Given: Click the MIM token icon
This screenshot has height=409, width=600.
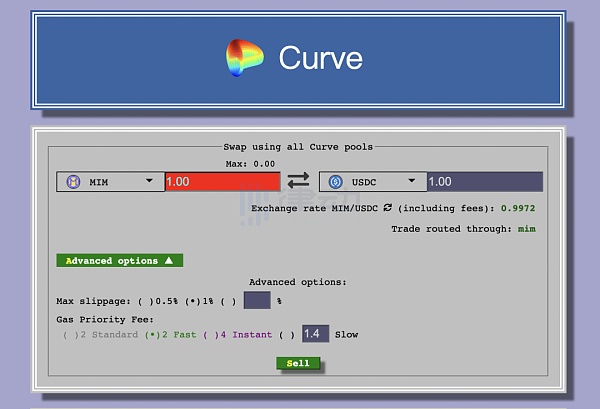Looking at the screenshot, I should point(72,182).
